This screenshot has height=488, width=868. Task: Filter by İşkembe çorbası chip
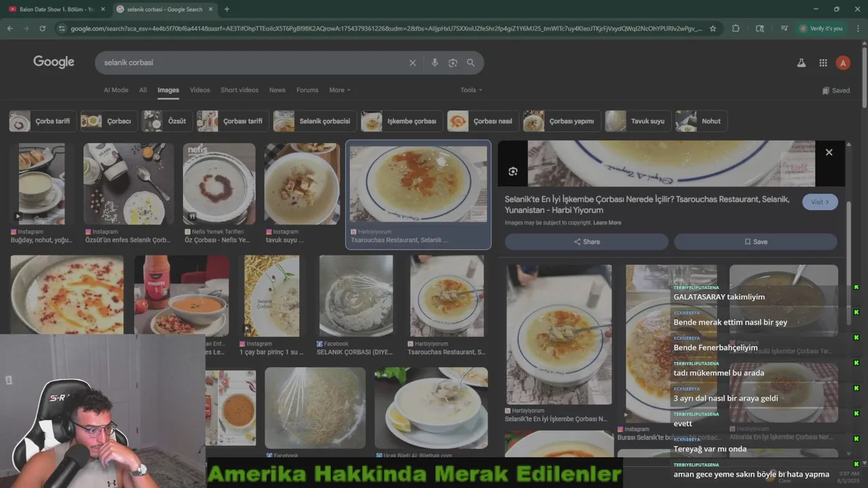point(401,121)
